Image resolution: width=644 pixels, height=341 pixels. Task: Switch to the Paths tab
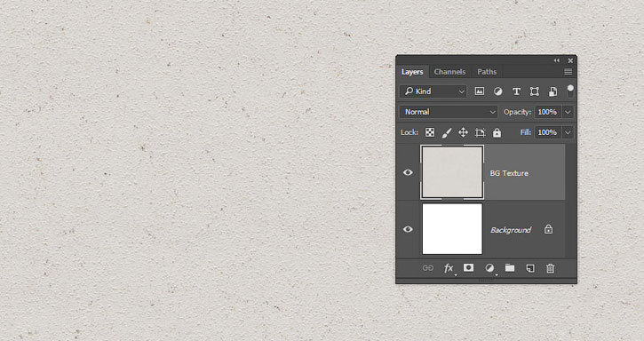click(487, 72)
